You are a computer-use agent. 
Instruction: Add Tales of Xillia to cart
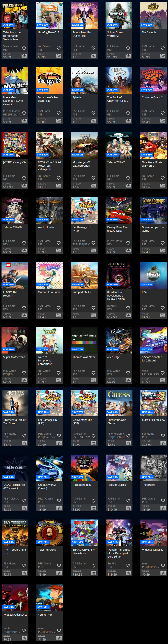[x=128, y=186]
